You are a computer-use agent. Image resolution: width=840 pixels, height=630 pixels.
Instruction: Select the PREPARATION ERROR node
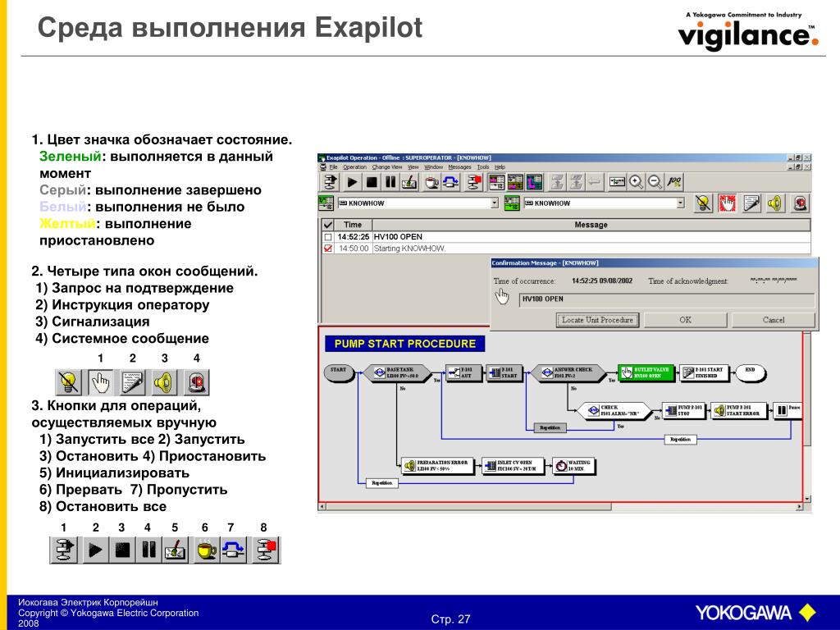(x=438, y=466)
